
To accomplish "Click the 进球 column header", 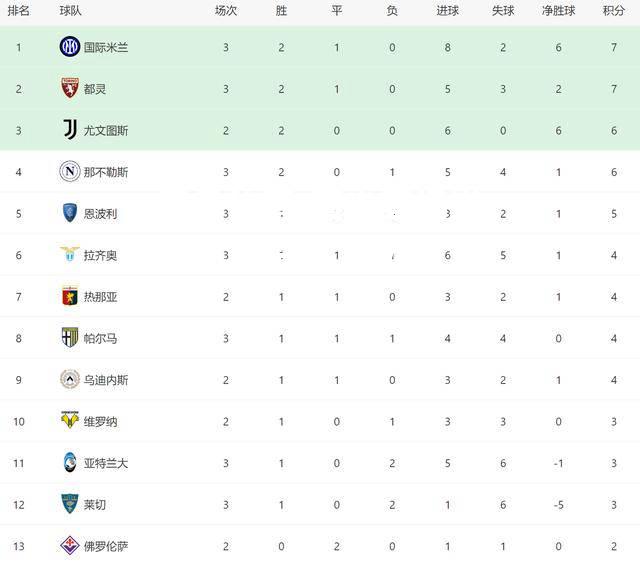I will pyautogui.click(x=447, y=11).
